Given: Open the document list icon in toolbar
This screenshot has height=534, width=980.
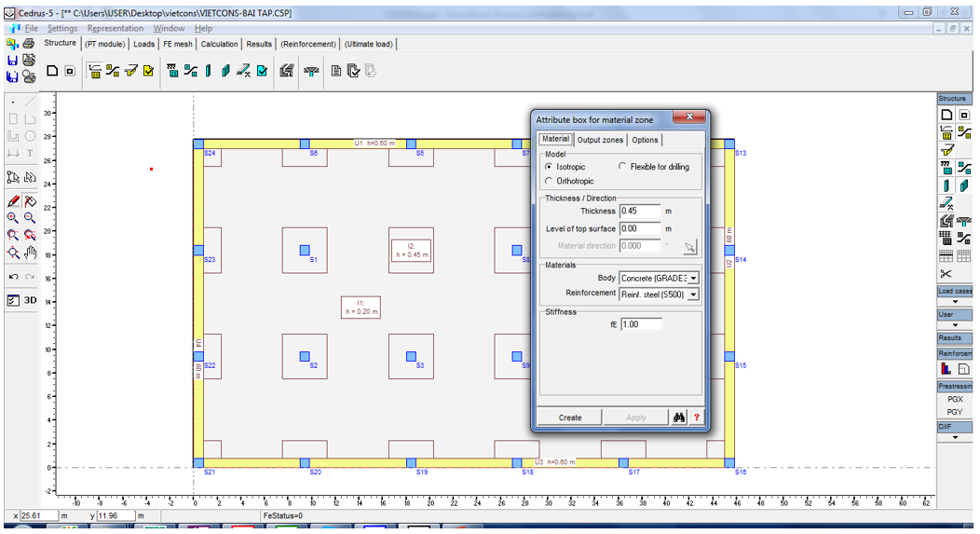Looking at the screenshot, I should 335,71.
